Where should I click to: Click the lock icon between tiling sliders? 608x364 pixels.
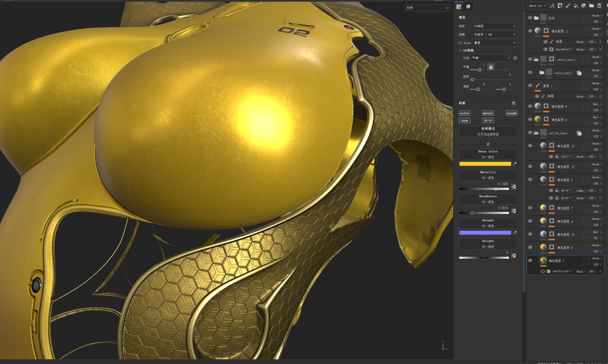(x=490, y=67)
